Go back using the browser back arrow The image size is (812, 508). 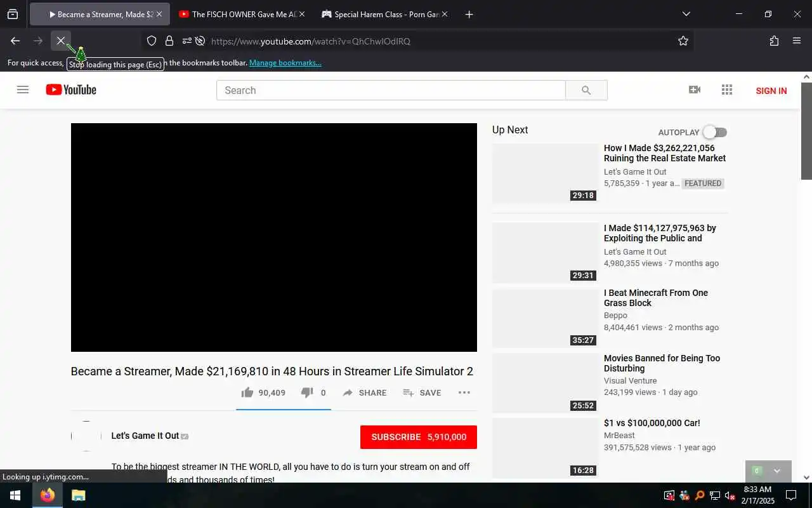pos(15,41)
